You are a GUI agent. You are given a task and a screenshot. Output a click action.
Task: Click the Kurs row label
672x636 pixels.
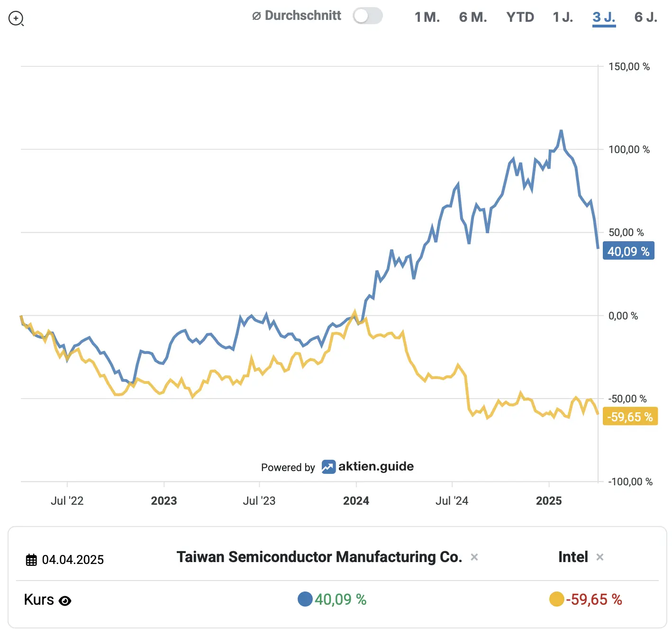click(x=39, y=600)
